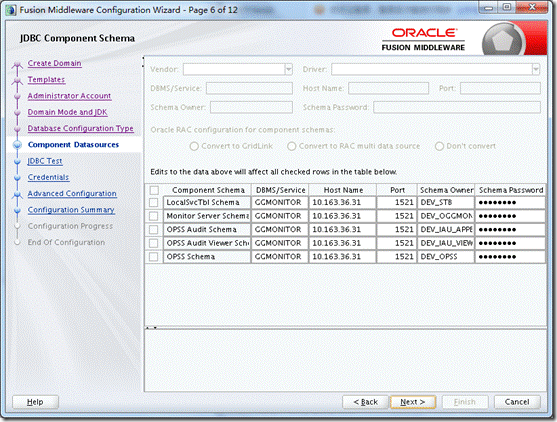Open the Vendor dropdown
This screenshot has height=422, width=557.
(x=238, y=69)
